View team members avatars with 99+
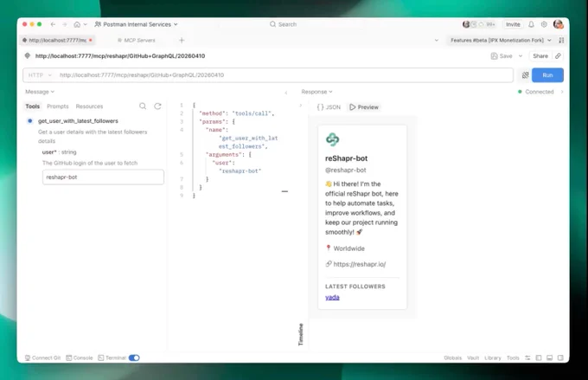 point(479,24)
